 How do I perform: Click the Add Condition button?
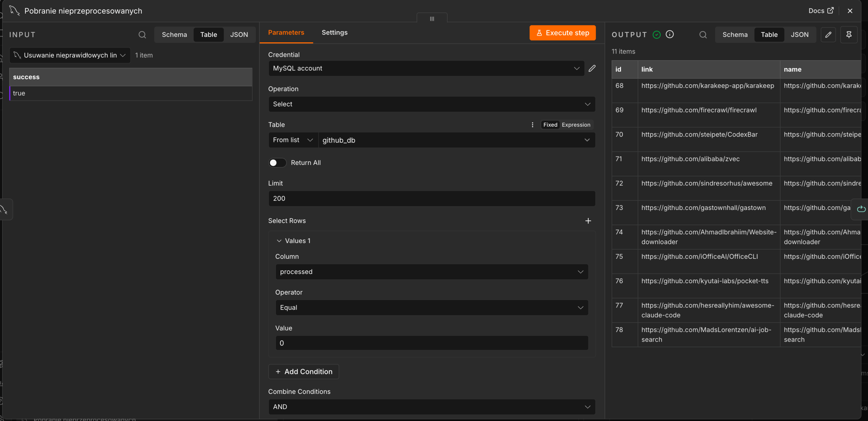pyautogui.click(x=303, y=372)
